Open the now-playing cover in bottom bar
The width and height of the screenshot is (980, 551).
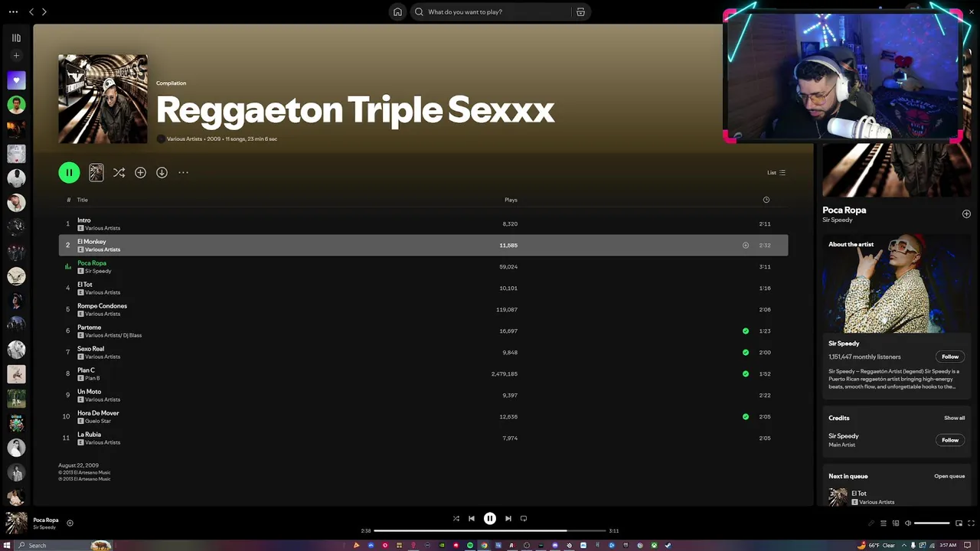pos(16,523)
